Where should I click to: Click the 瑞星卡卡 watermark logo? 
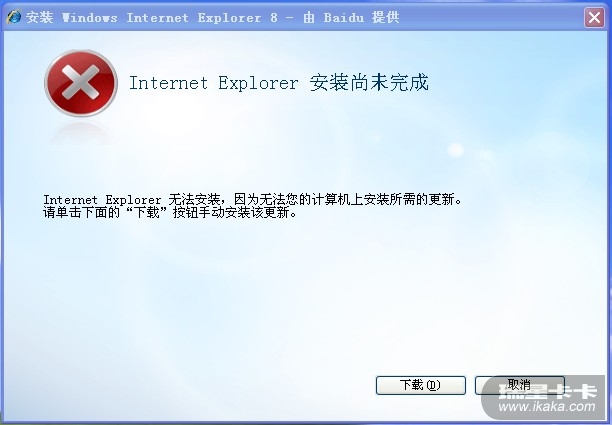548,391
